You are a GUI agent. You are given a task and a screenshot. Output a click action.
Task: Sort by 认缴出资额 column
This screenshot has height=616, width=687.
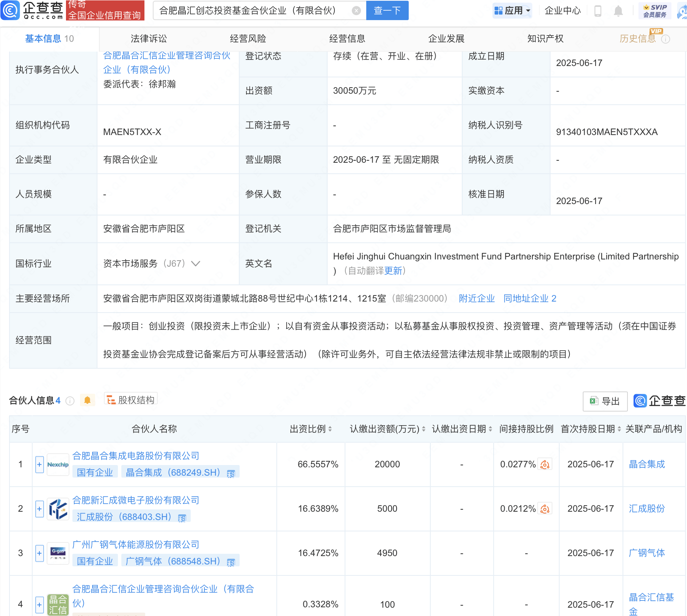[x=423, y=429]
